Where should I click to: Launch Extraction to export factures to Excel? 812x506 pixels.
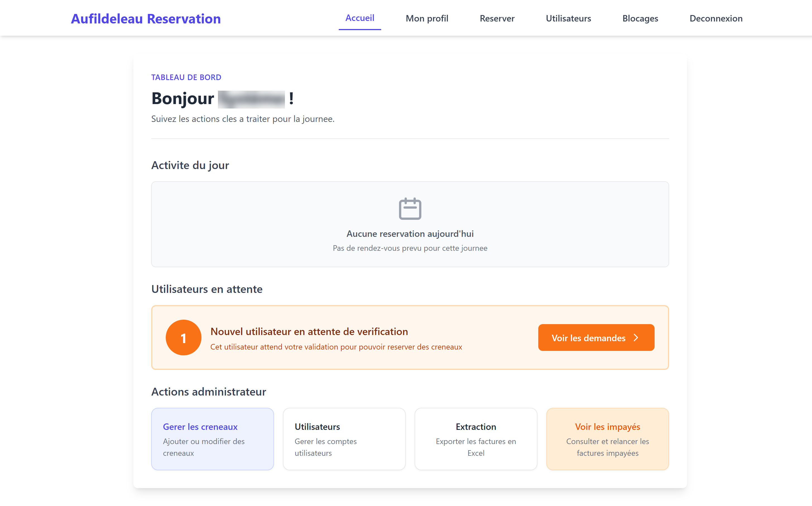475,439
